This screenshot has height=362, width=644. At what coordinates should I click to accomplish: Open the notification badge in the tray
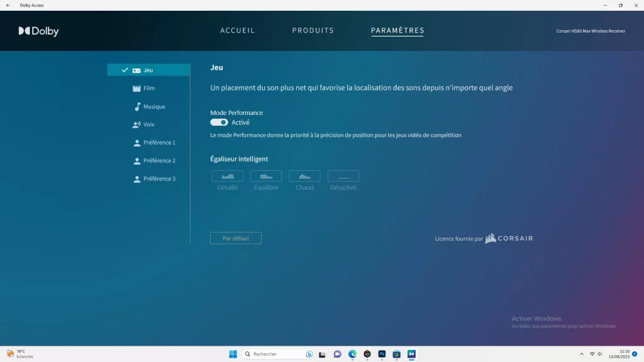pos(635,354)
